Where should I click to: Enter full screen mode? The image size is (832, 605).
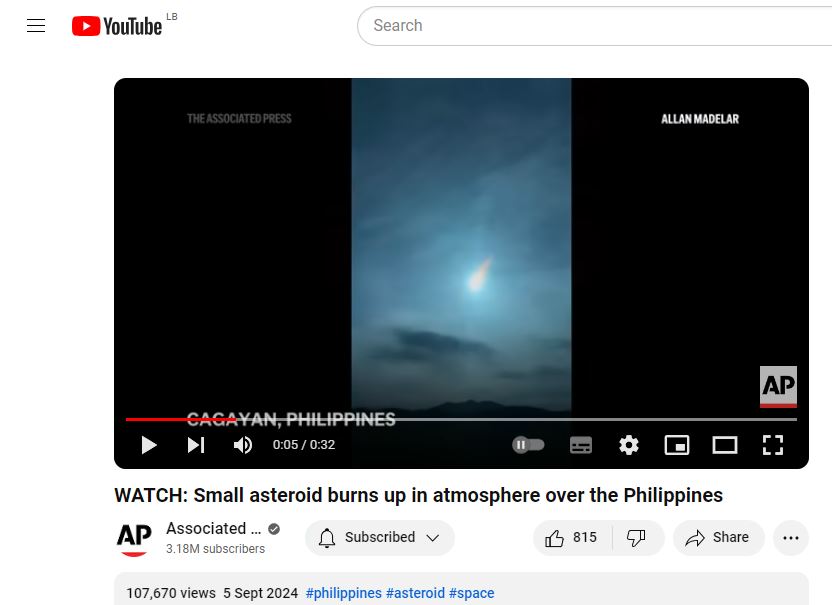pos(773,445)
